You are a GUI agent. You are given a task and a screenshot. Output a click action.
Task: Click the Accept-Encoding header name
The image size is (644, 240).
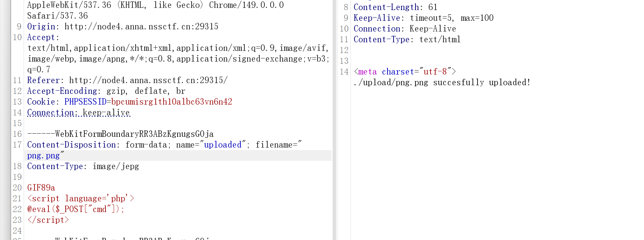(62, 91)
